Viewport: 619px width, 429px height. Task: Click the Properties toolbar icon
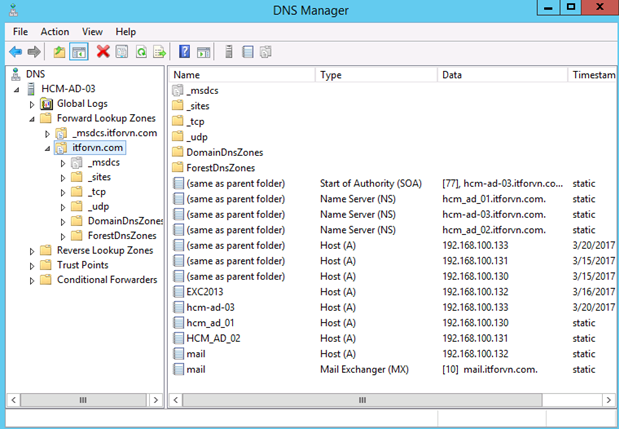click(x=121, y=51)
